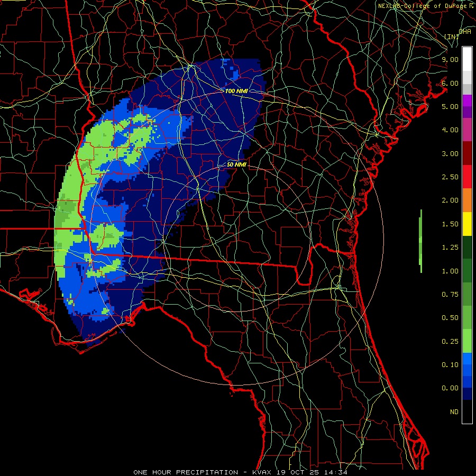
Task: Click the pink swatch beside 4.00
Action: 467,130
